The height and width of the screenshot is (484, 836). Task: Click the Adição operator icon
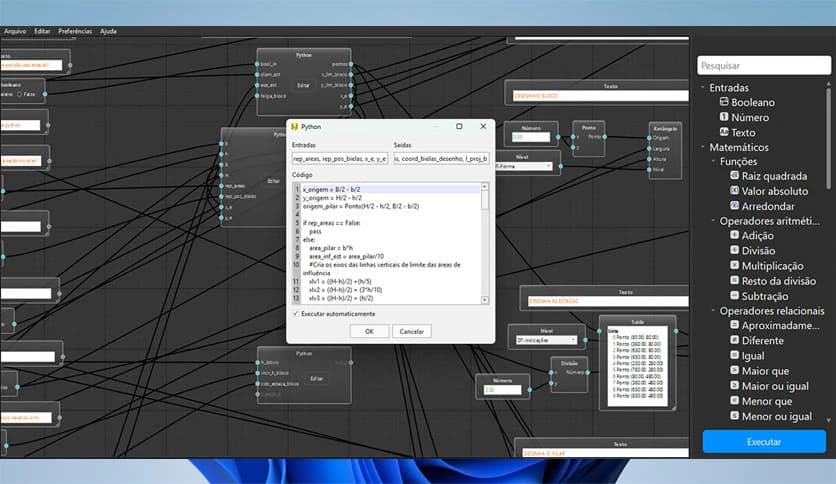click(734, 235)
